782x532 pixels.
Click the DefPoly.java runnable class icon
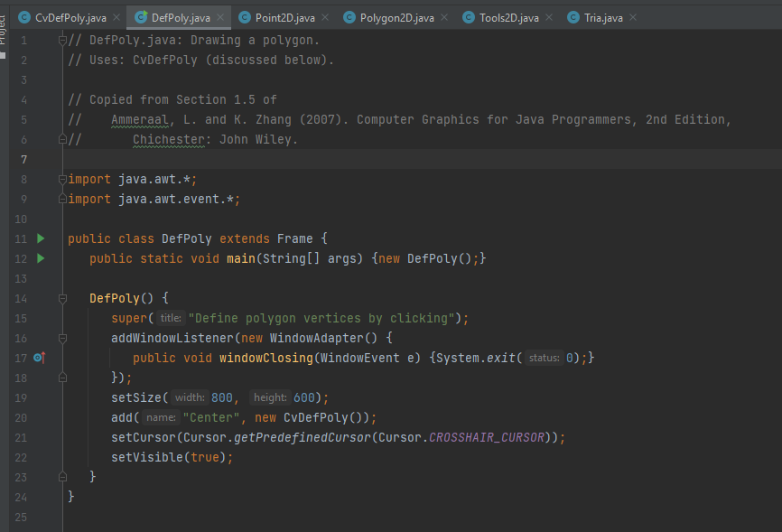pos(141,17)
